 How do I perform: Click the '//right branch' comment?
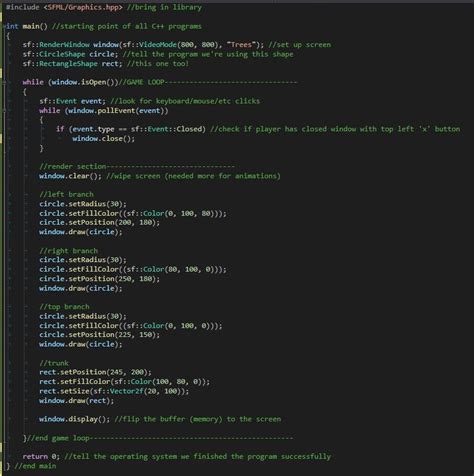[68, 251]
